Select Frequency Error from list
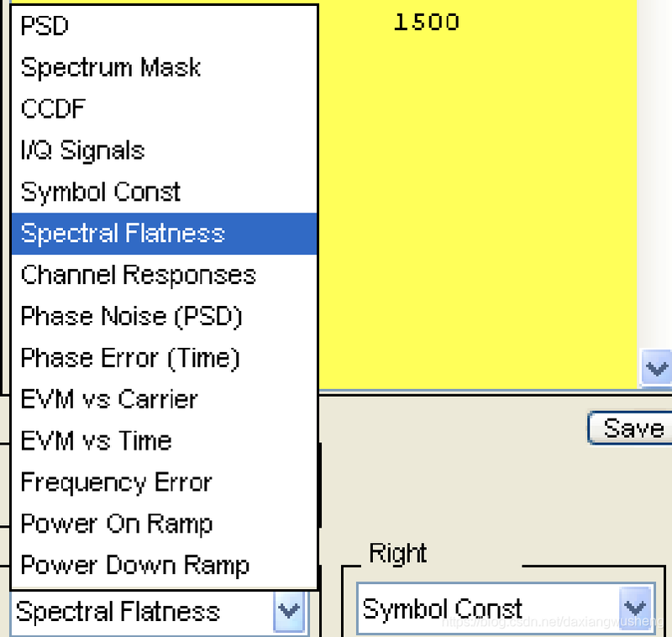 (164, 482)
